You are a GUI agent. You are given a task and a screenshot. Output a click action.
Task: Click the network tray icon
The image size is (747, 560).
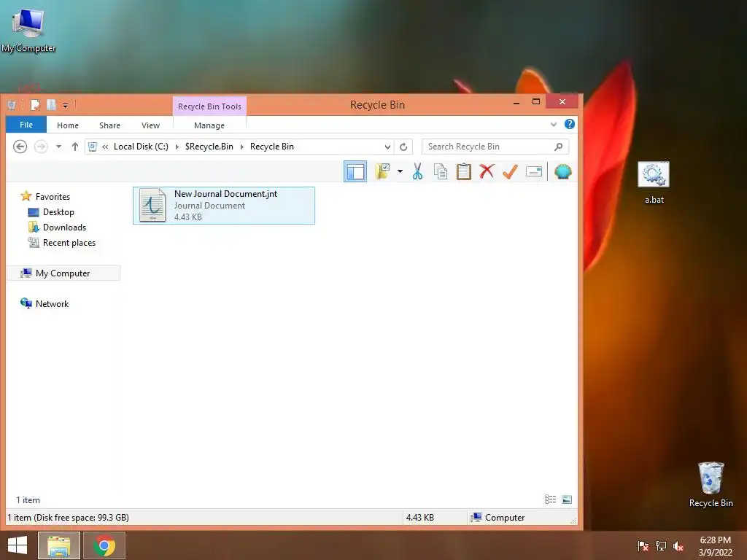coord(661,545)
